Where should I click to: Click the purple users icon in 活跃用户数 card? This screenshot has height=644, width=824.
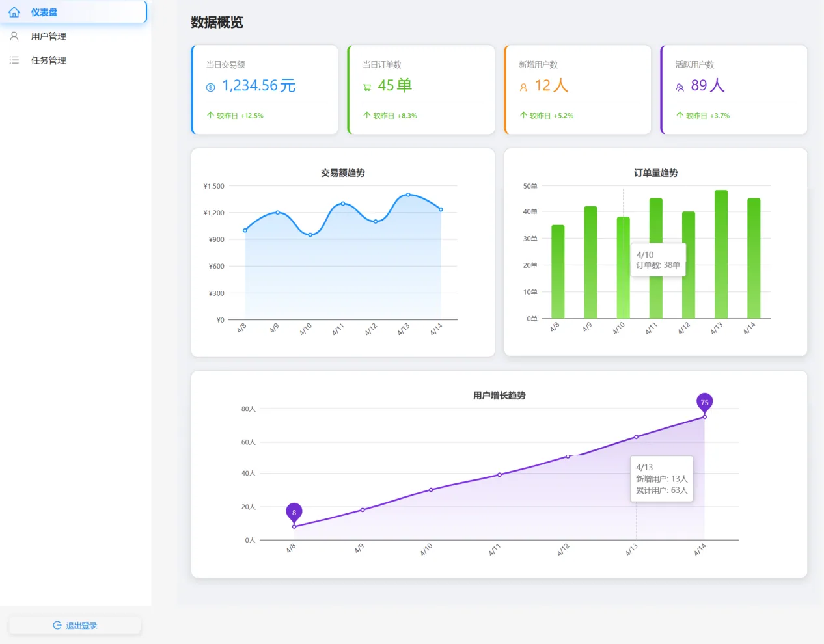[x=680, y=87]
